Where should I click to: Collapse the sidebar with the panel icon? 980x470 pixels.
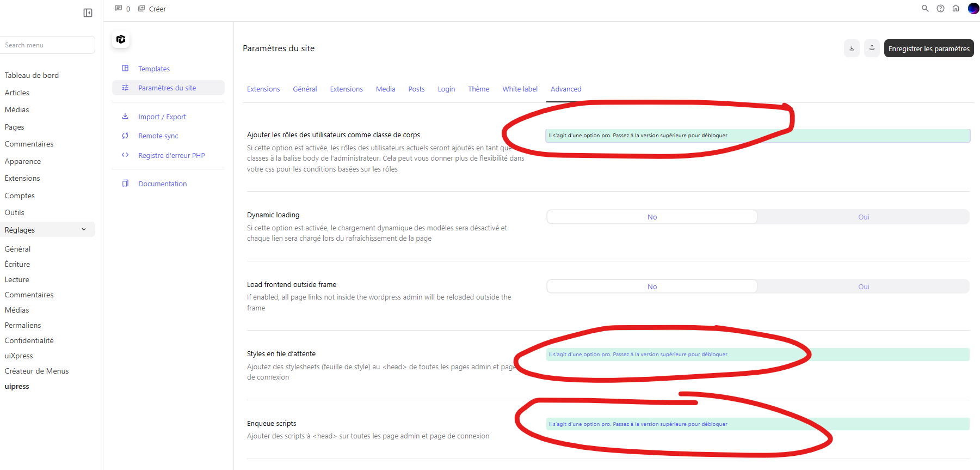[x=88, y=13]
